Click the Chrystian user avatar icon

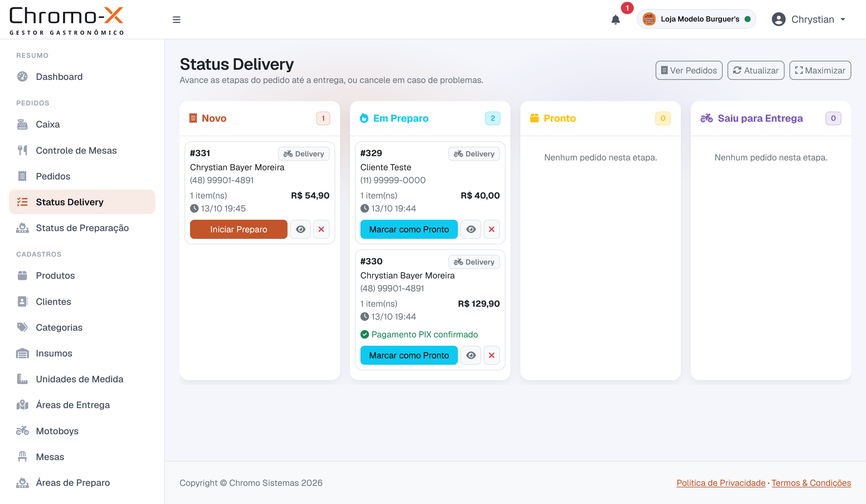coord(778,19)
